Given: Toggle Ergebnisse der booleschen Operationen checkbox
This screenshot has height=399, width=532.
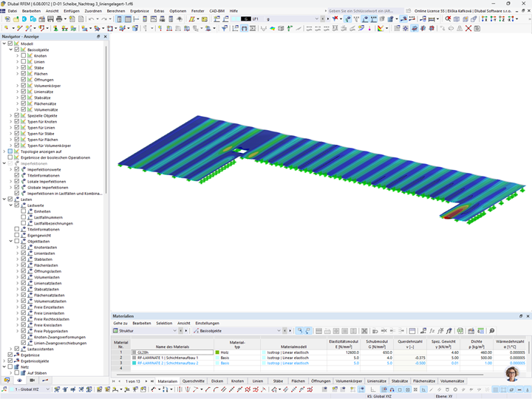Looking at the screenshot, I should coord(10,157).
